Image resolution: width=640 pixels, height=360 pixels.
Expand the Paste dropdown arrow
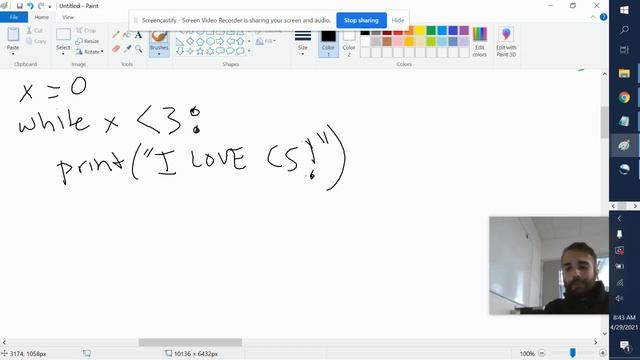coord(13,54)
